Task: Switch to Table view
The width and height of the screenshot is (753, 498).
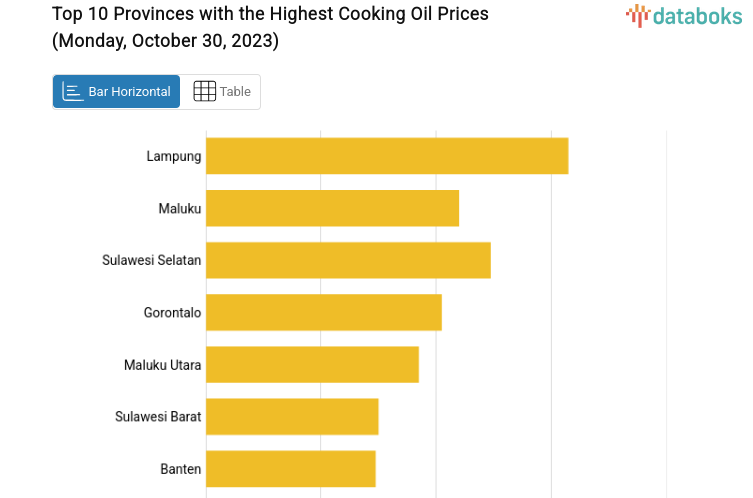Action: pyautogui.click(x=222, y=92)
